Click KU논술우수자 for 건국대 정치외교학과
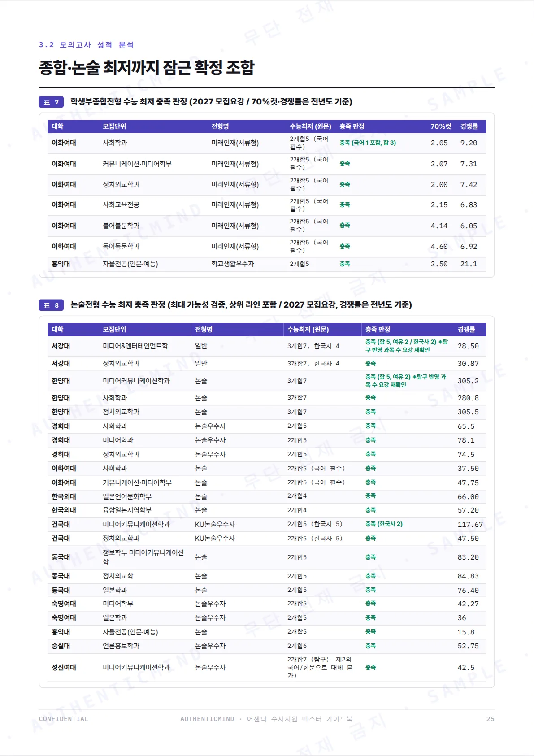 215,539
